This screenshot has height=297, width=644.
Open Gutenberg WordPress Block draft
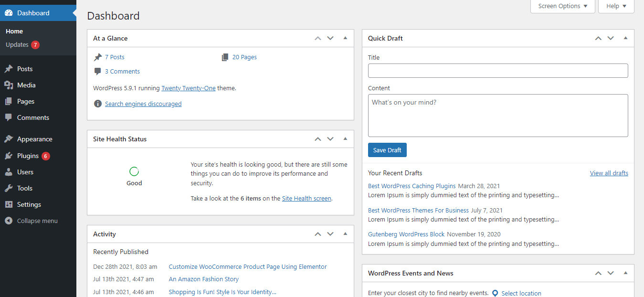pyautogui.click(x=406, y=234)
